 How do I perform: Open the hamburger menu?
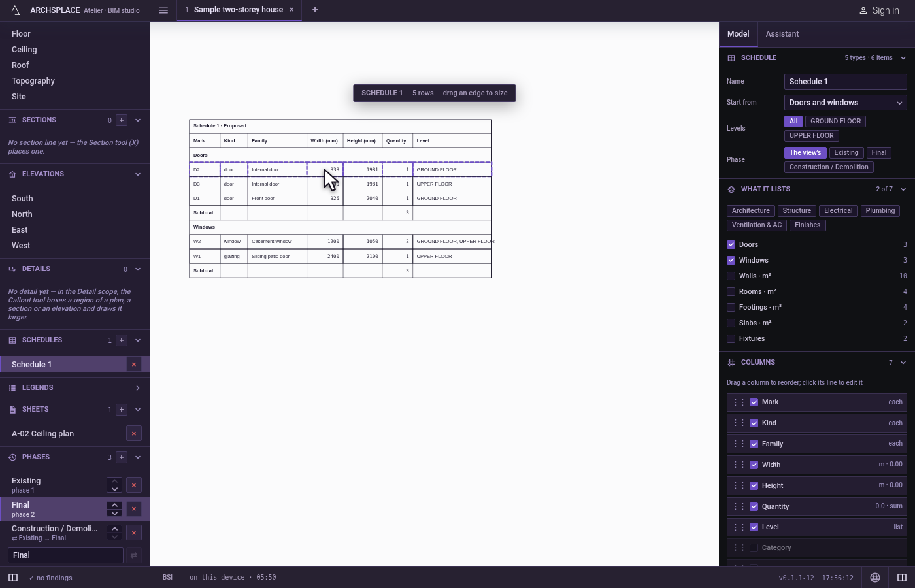[x=163, y=10]
